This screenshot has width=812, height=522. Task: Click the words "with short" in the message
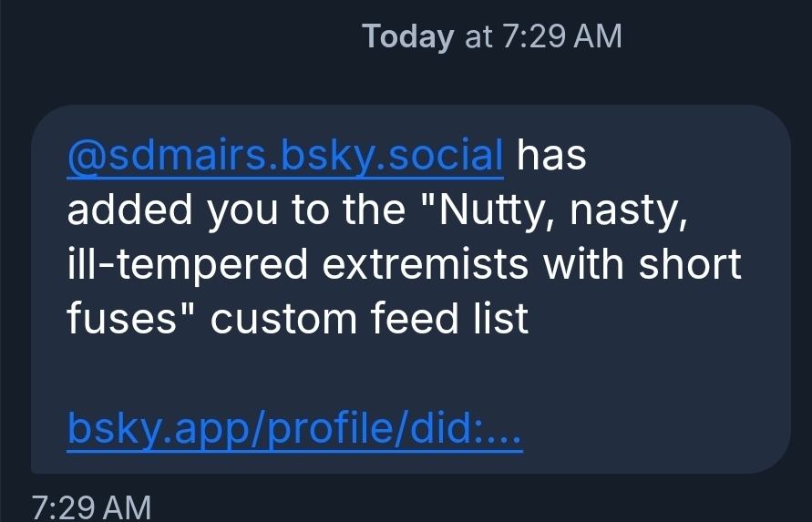pyautogui.click(x=643, y=265)
